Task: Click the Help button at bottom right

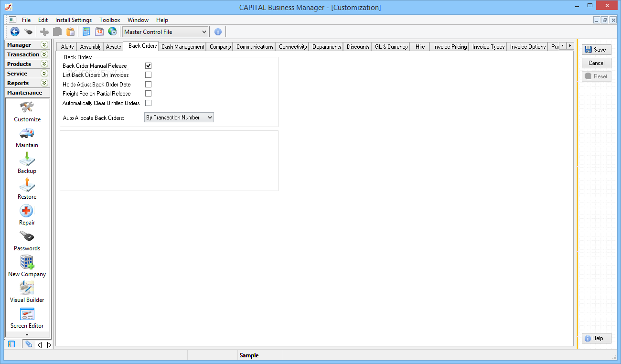Action: 597,338
